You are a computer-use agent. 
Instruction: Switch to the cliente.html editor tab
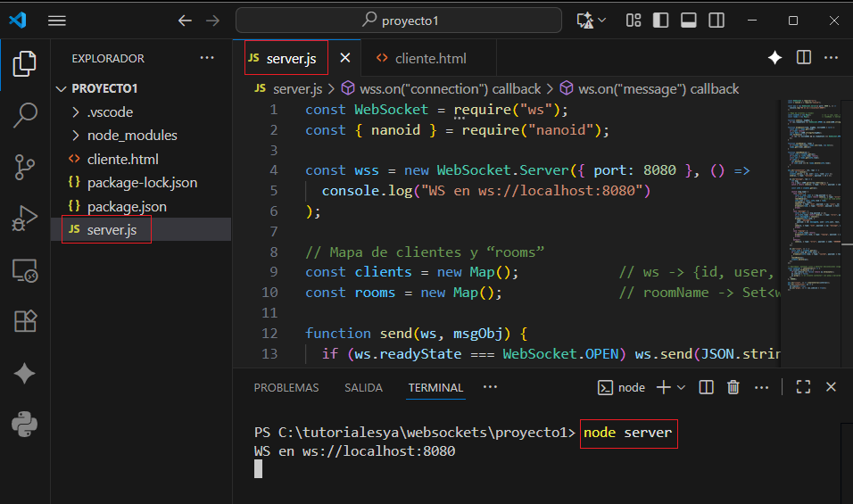pyautogui.click(x=430, y=59)
